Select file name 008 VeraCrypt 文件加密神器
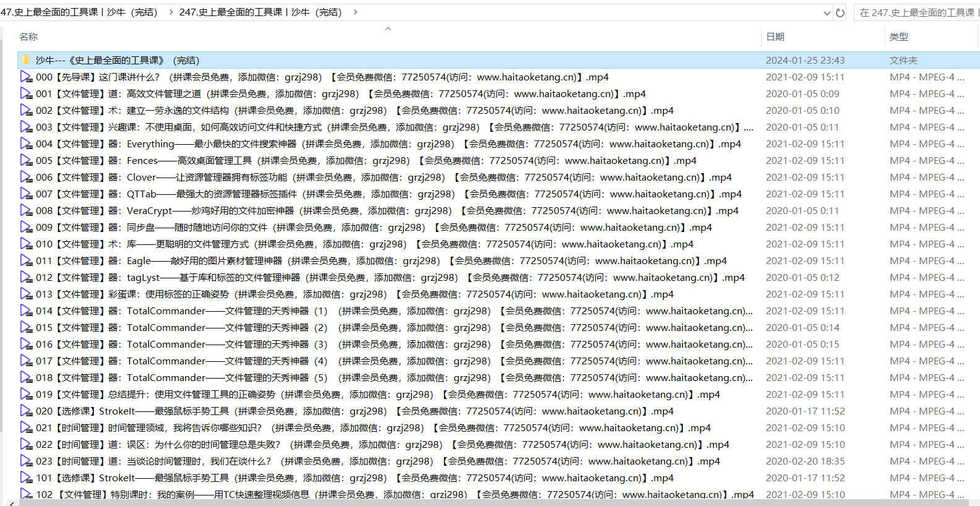Image resolution: width=980 pixels, height=506 pixels. click(387, 210)
